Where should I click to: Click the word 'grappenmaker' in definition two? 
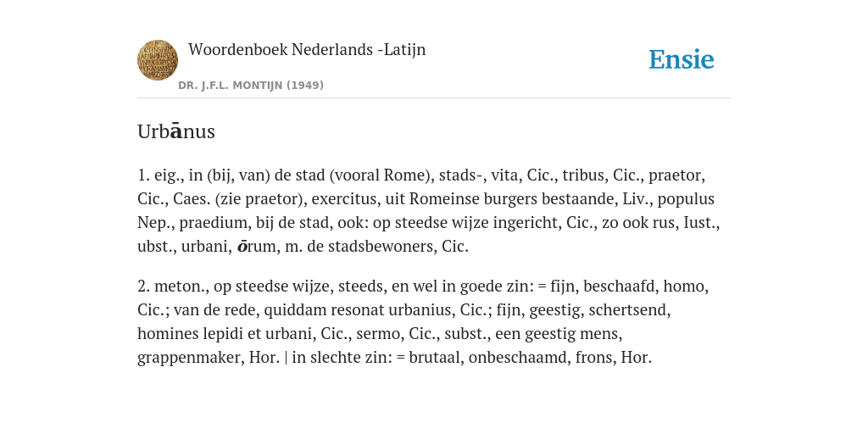pos(189,358)
